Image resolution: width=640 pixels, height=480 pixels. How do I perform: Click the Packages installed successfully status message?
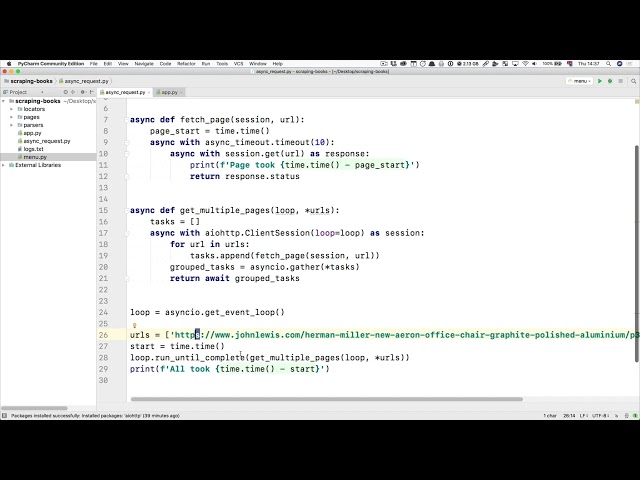point(96,416)
